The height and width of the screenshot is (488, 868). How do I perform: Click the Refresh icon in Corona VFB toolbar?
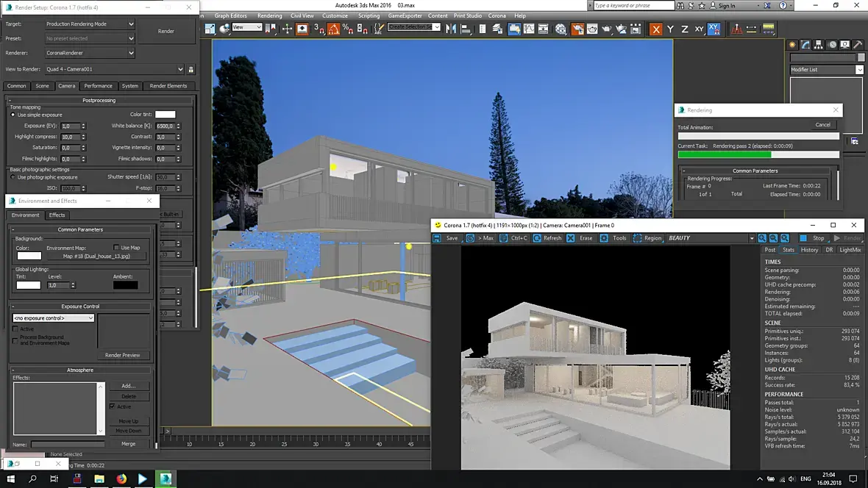point(537,238)
